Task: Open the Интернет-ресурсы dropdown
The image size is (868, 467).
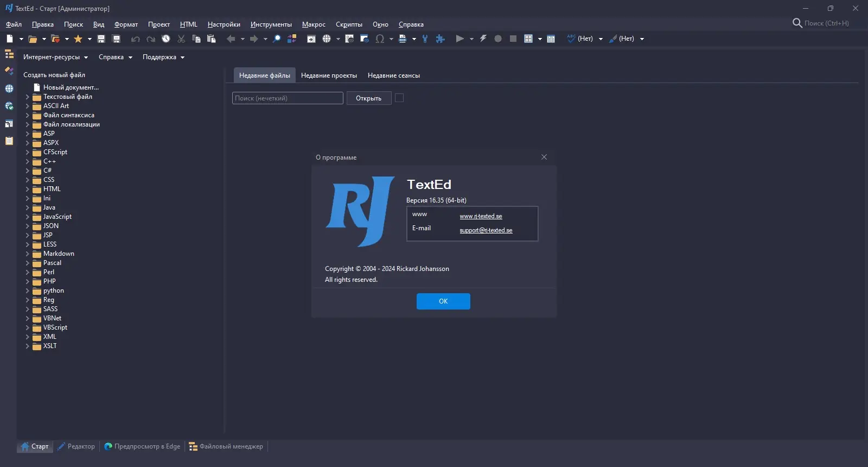Action: click(55, 57)
